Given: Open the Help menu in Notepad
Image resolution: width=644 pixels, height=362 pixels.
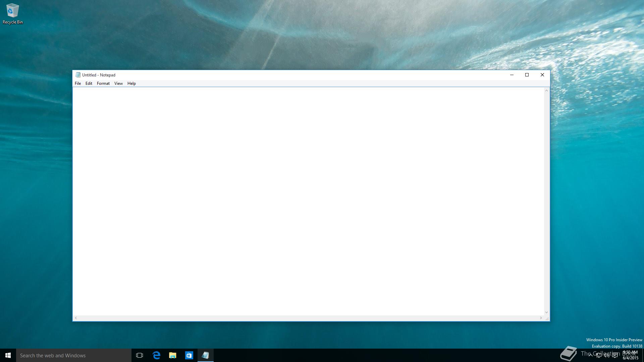Looking at the screenshot, I should tap(131, 83).
